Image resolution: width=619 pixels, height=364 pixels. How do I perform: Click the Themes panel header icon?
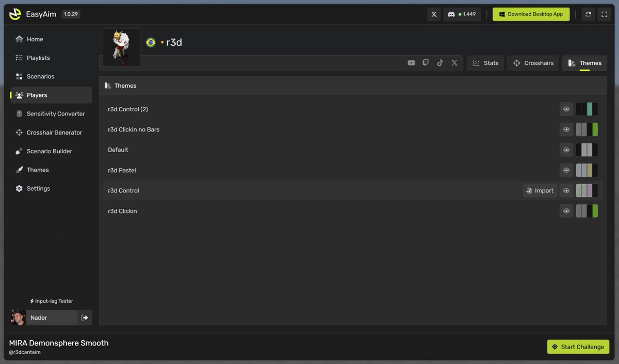[x=108, y=86]
